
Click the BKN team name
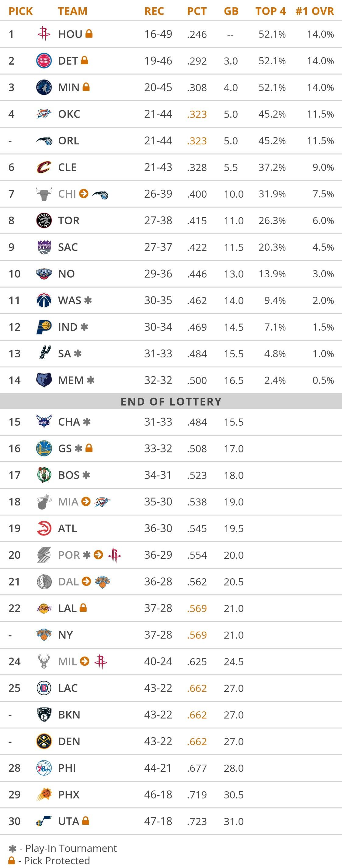[x=69, y=715]
